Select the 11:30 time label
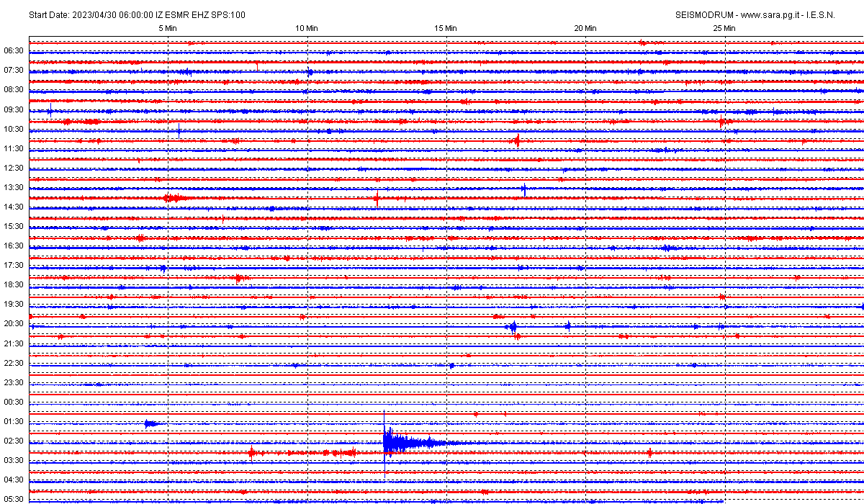The width and height of the screenshot is (864, 504). [14, 149]
